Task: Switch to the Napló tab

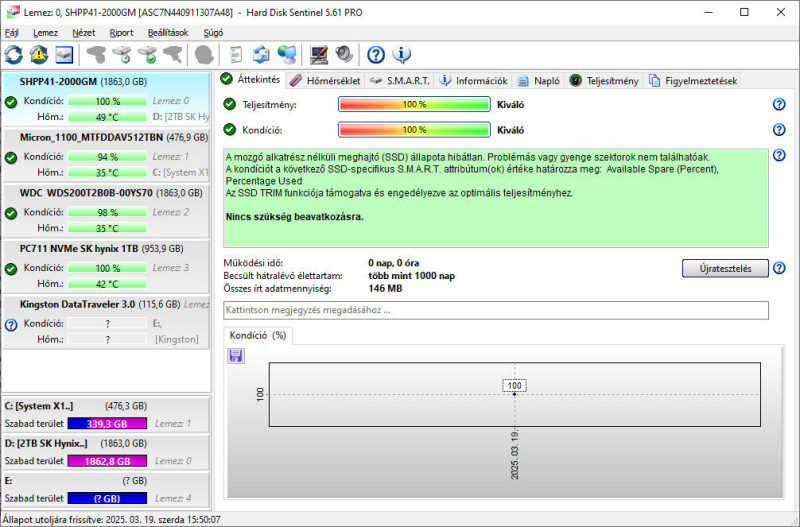Action: (539, 81)
